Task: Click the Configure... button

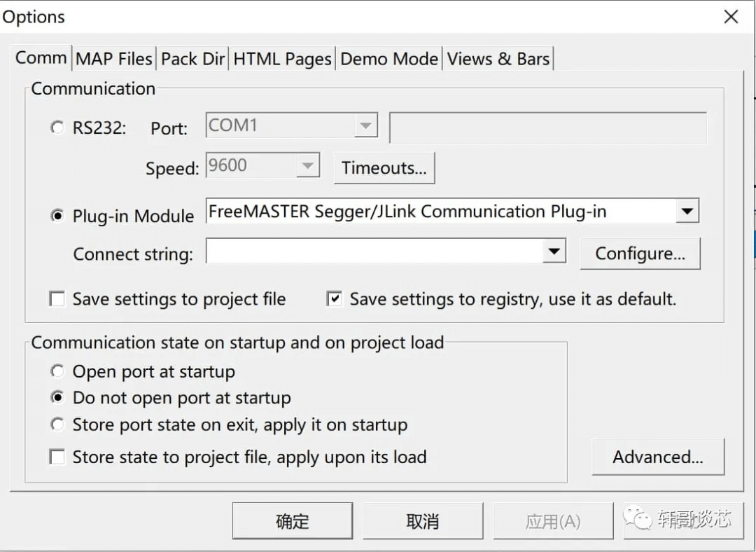Action: point(640,254)
